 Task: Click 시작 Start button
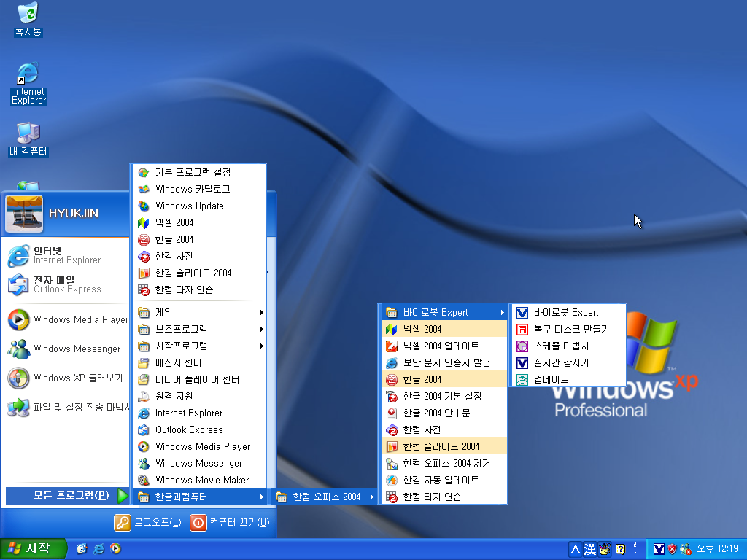[x=32, y=549]
